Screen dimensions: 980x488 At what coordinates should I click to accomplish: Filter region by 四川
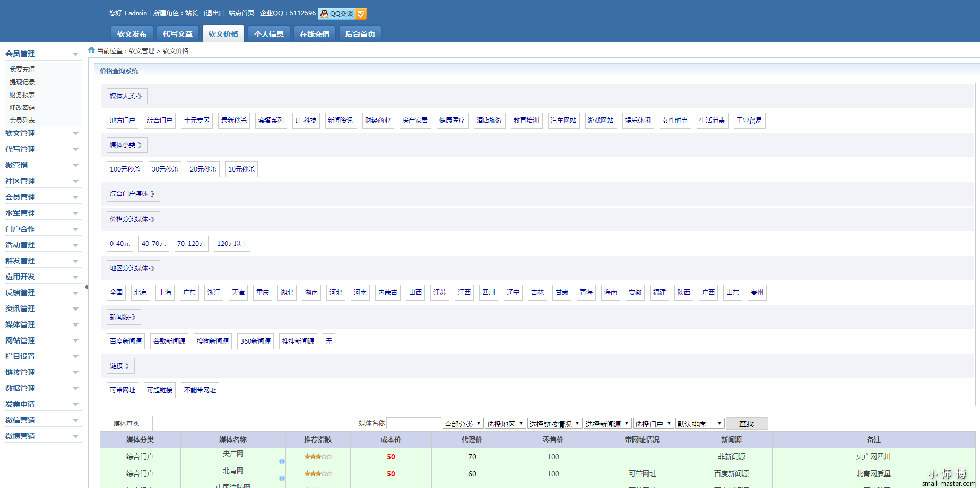[489, 293]
